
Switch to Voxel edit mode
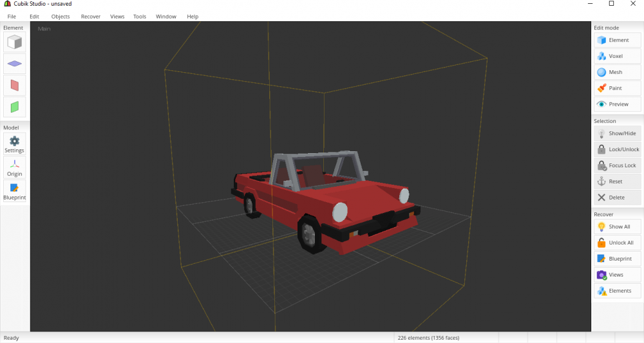pyautogui.click(x=616, y=56)
